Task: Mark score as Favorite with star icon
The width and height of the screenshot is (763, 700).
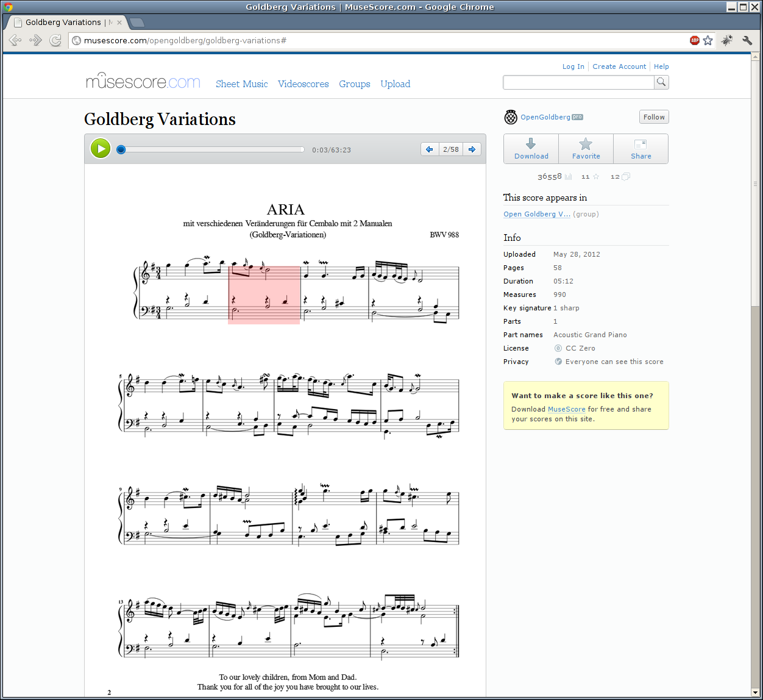Action: (x=586, y=143)
